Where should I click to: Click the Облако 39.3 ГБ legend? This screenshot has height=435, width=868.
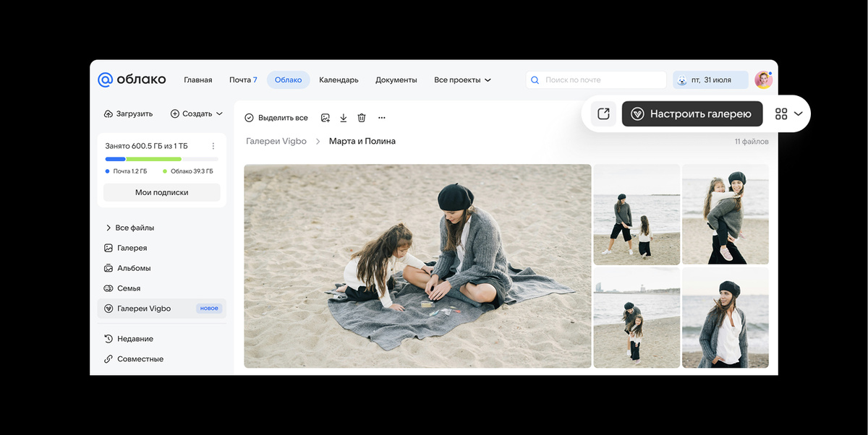(x=188, y=171)
